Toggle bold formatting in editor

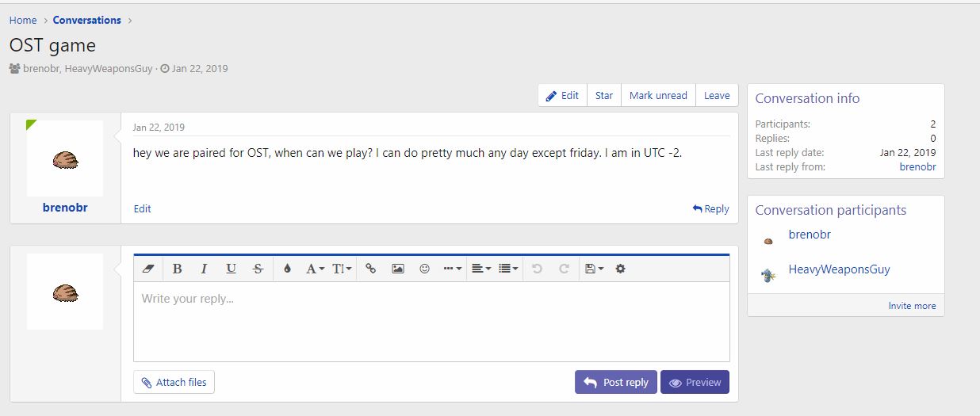(x=177, y=269)
